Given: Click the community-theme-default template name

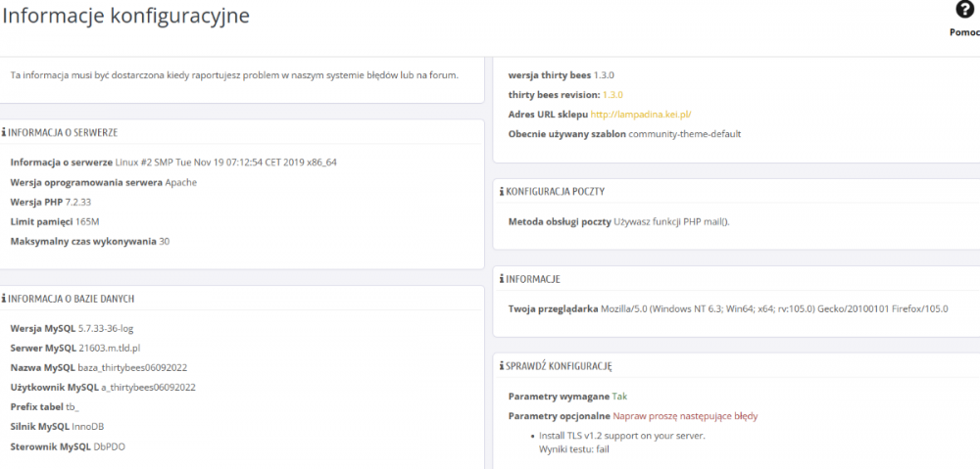Looking at the screenshot, I should (684, 133).
